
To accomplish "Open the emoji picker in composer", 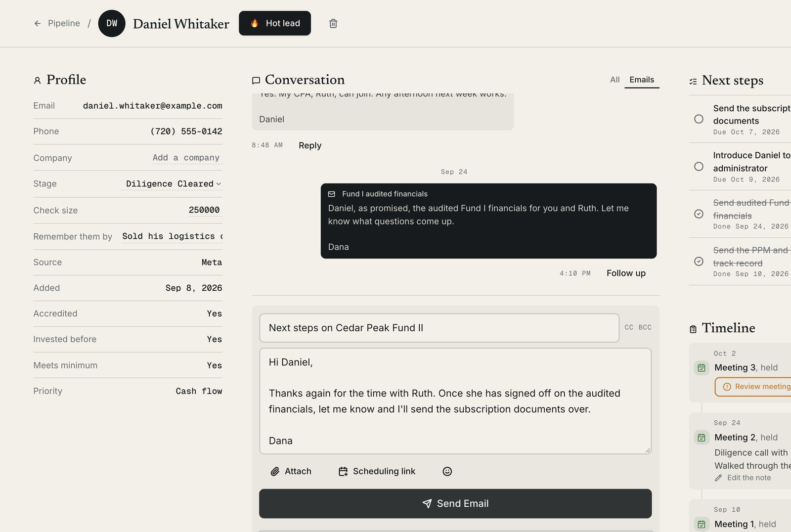I will pos(447,471).
